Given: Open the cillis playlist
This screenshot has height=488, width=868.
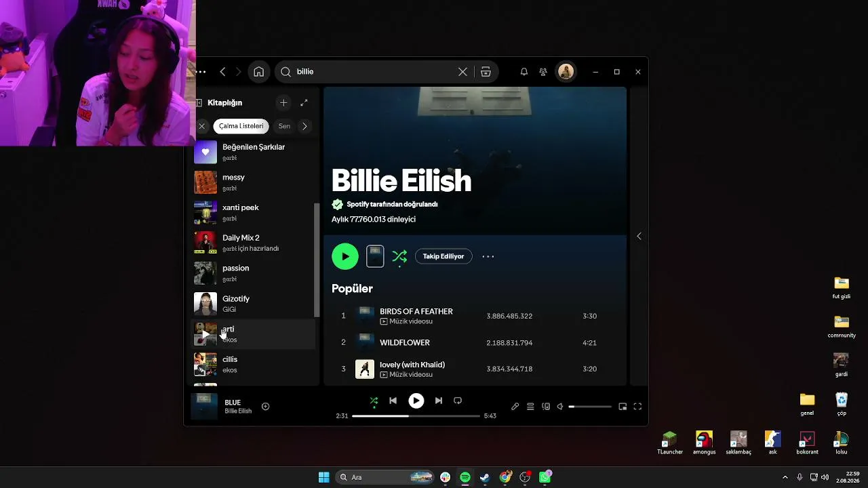Looking at the screenshot, I should point(254,365).
